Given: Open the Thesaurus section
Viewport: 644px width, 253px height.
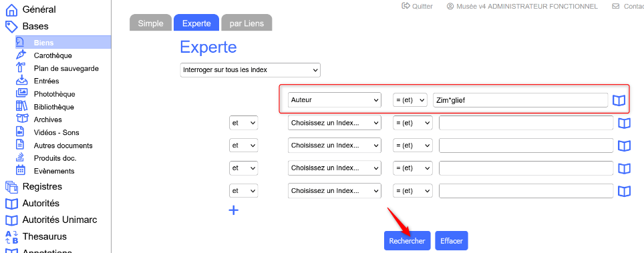Looking at the screenshot, I should coord(44,236).
